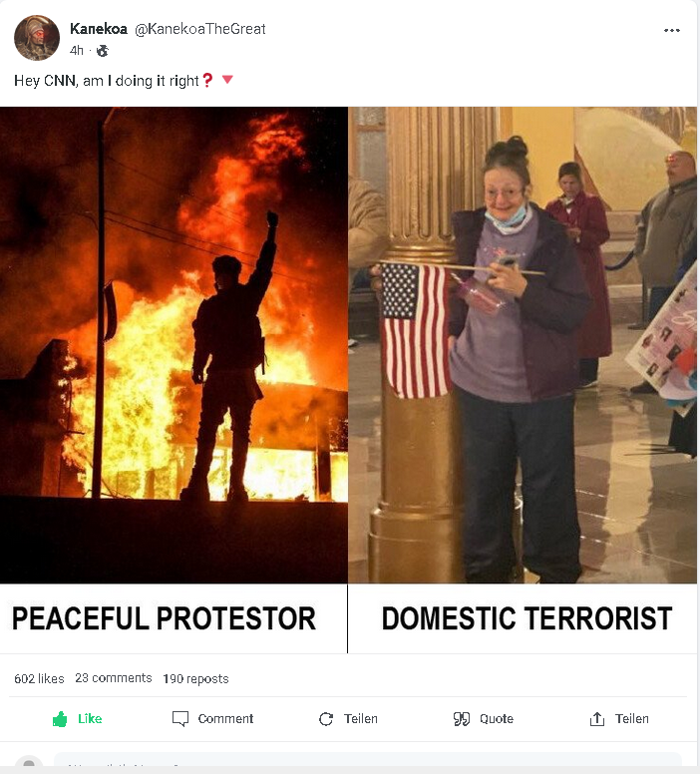
Task: Show the 23 comments
Action: tap(114, 678)
